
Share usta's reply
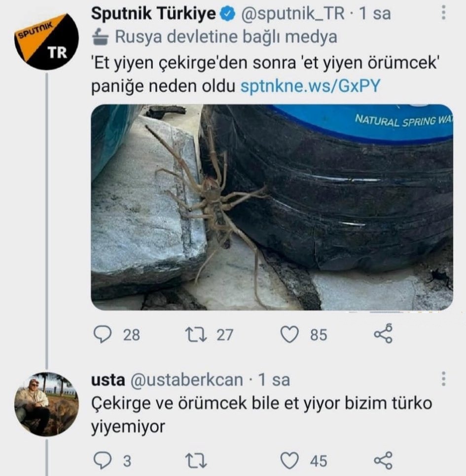pos(383,460)
